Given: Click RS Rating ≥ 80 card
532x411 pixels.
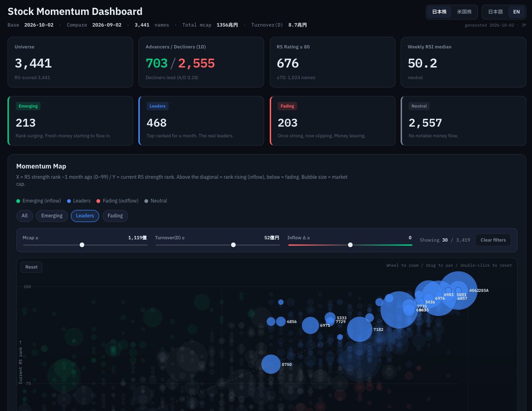Looking at the screenshot, I should click(333, 62).
